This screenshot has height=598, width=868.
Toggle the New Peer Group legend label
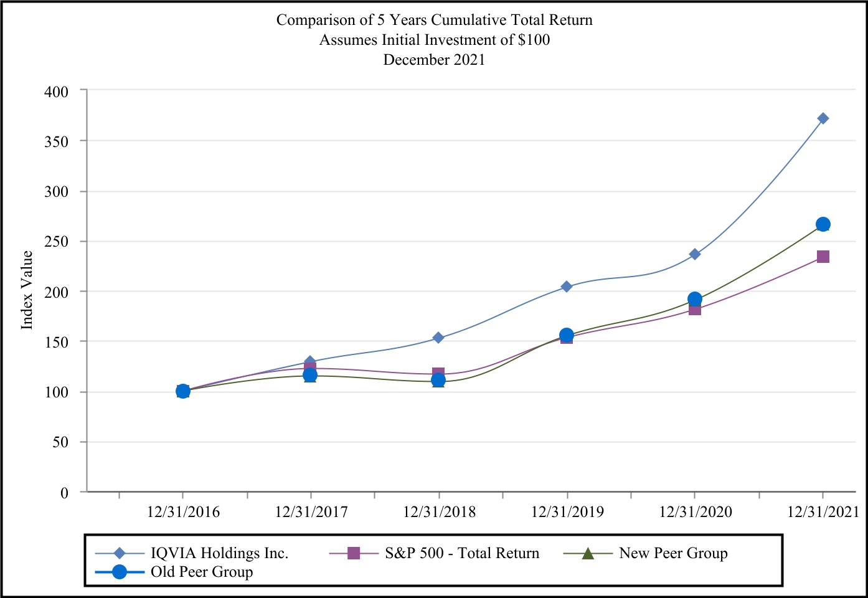click(672, 553)
